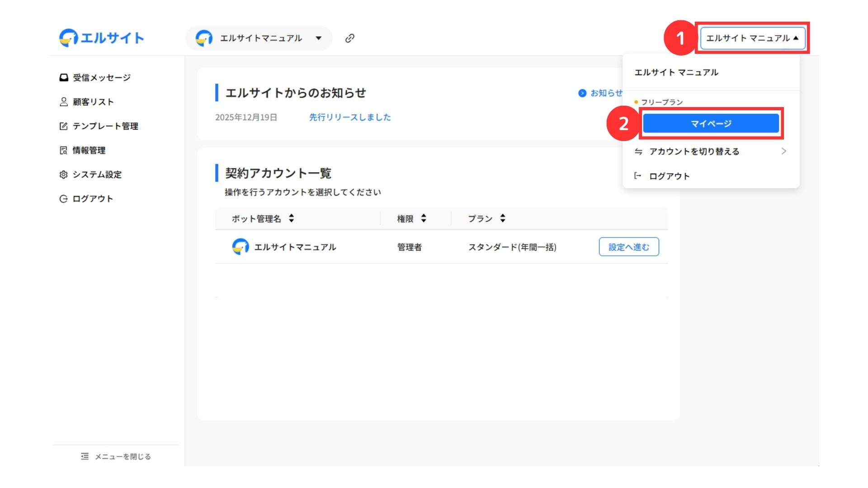Click the テンプレート管理 edit icon

click(x=64, y=126)
